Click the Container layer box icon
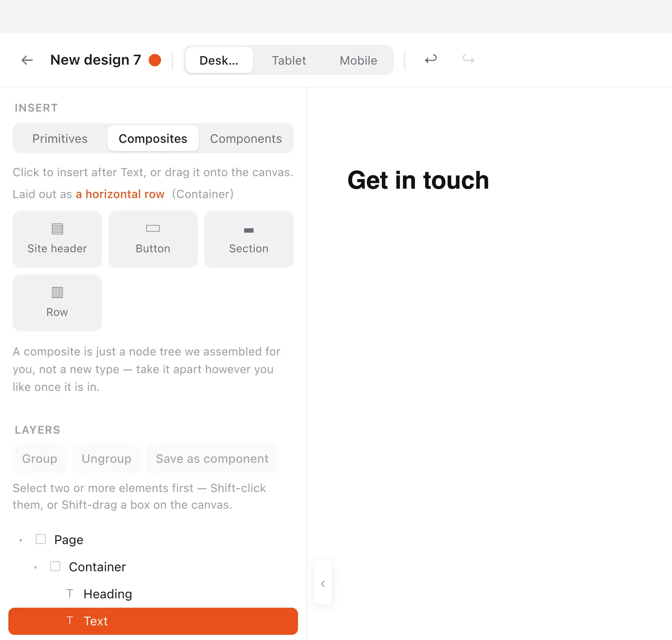This screenshot has height=640, width=672. click(55, 566)
